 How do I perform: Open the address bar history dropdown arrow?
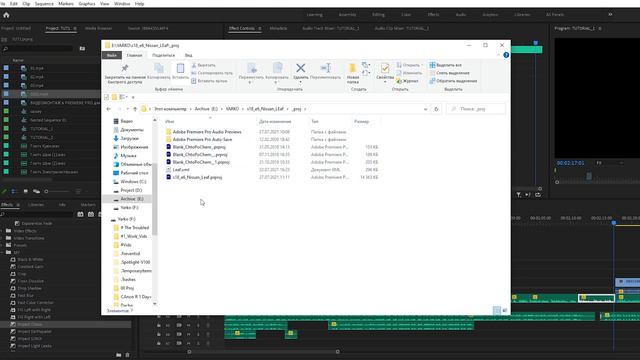point(426,109)
